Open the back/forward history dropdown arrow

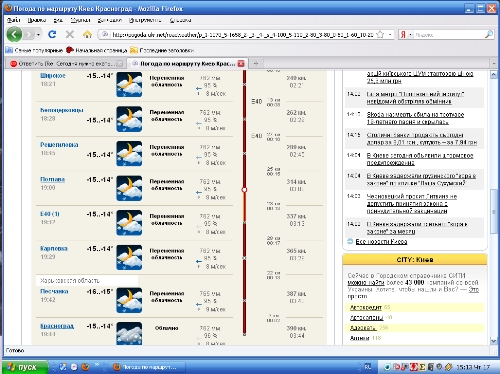[38, 34]
